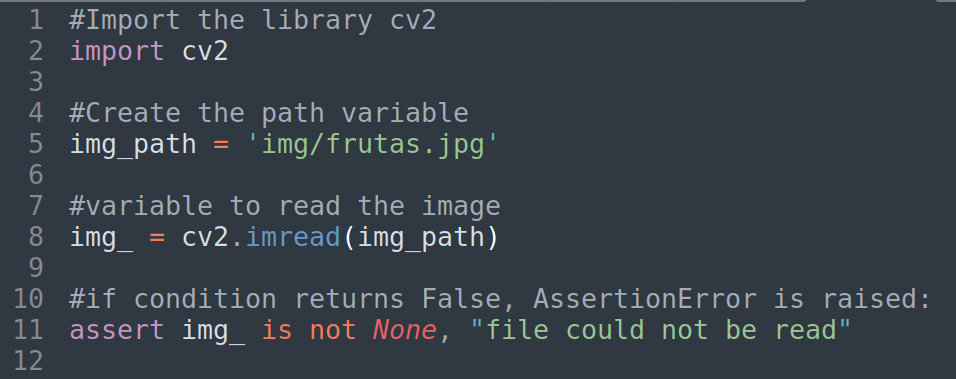Click the 'img_path' variable on line 5

133,145
